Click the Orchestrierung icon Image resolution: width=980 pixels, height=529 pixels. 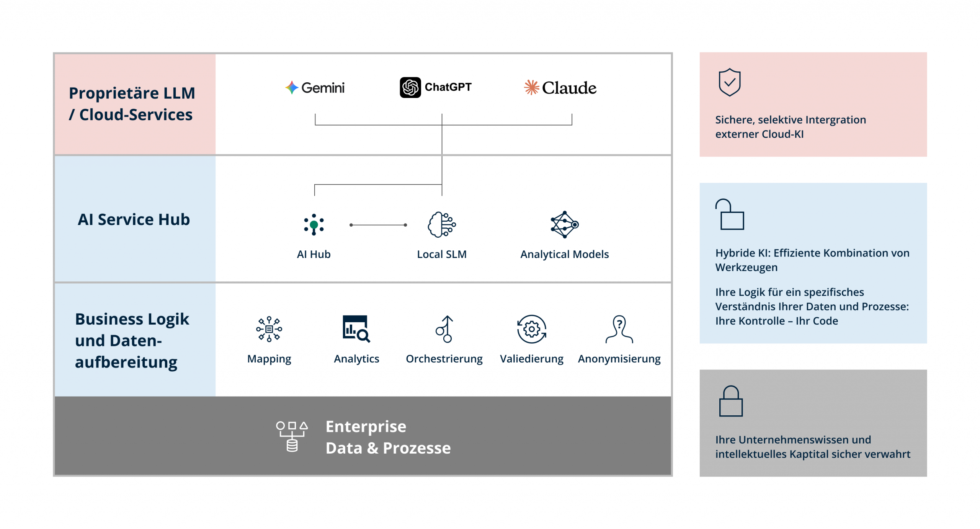point(444,329)
